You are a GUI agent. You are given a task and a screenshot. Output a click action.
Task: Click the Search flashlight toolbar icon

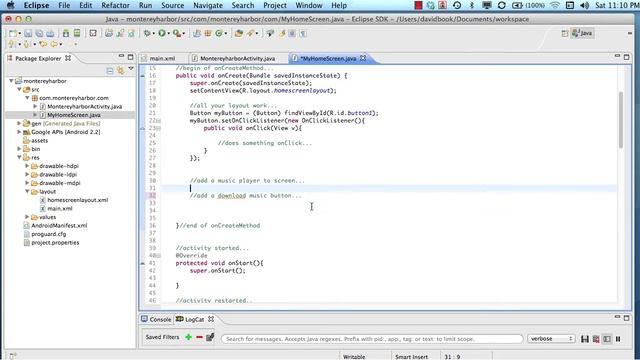pos(250,33)
